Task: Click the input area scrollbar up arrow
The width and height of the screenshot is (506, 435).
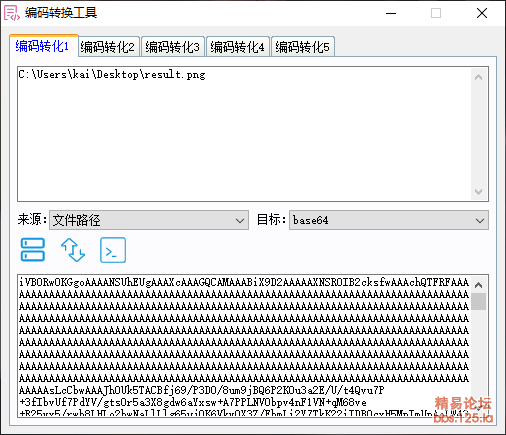Action: coord(479,77)
